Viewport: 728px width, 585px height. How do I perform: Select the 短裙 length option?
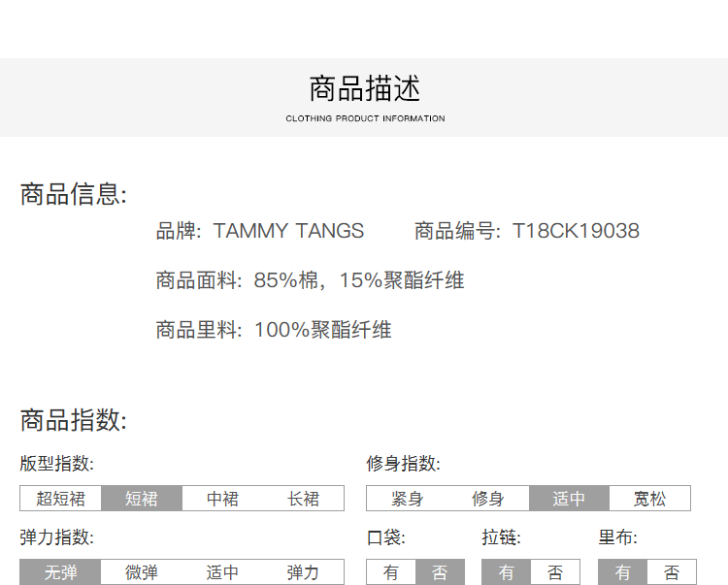[142, 499]
